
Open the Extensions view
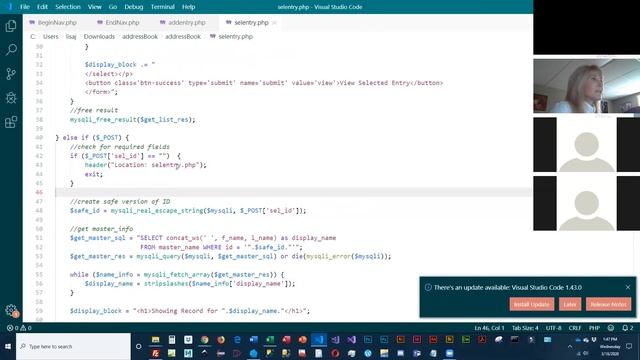(x=11, y=122)
